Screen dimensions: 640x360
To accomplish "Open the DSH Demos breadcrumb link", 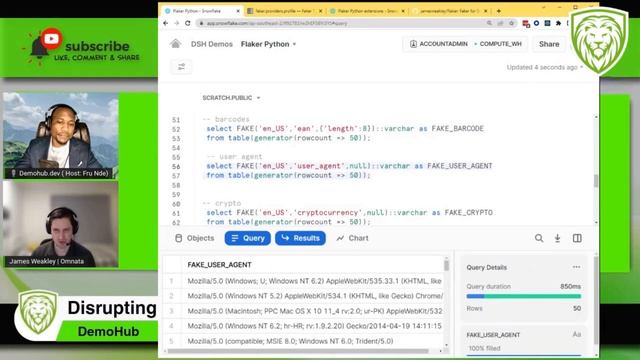I will pos(211,44).
